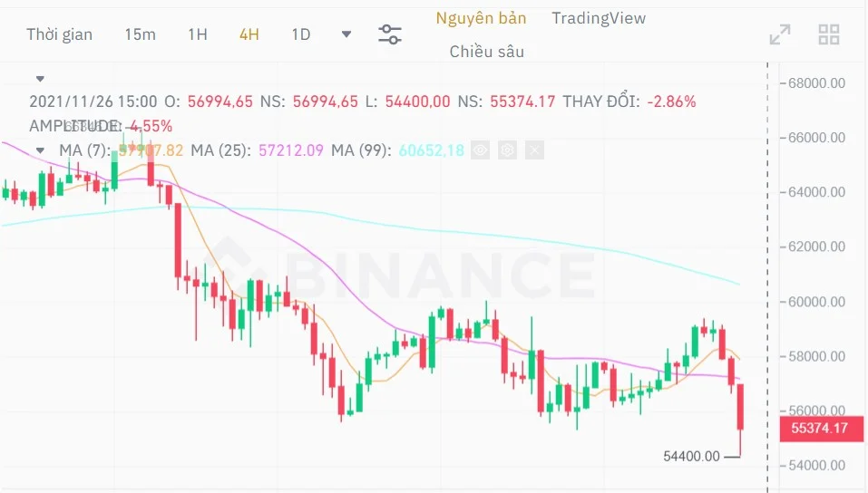This screenshot has height=493, width=868.
Task: Click the 54400.00 low price marker
Action: coord(691,456)
